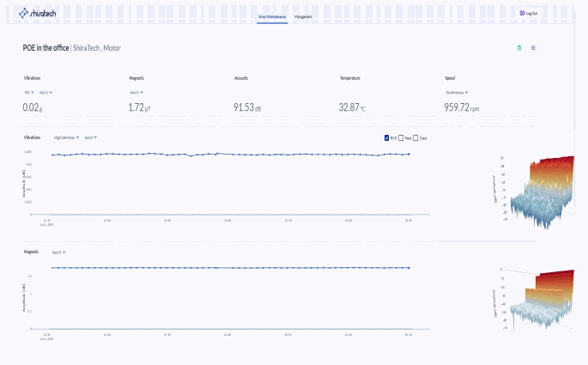
Task: Open the list view icon
Action: point(533,48)
